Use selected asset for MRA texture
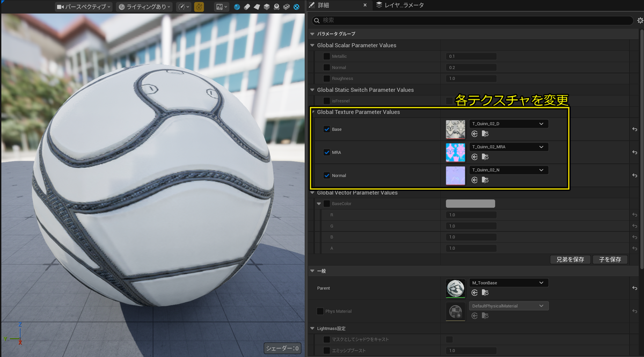Viewport: 644px width, 357px height. pyautogui.click(x=474, y=157)
